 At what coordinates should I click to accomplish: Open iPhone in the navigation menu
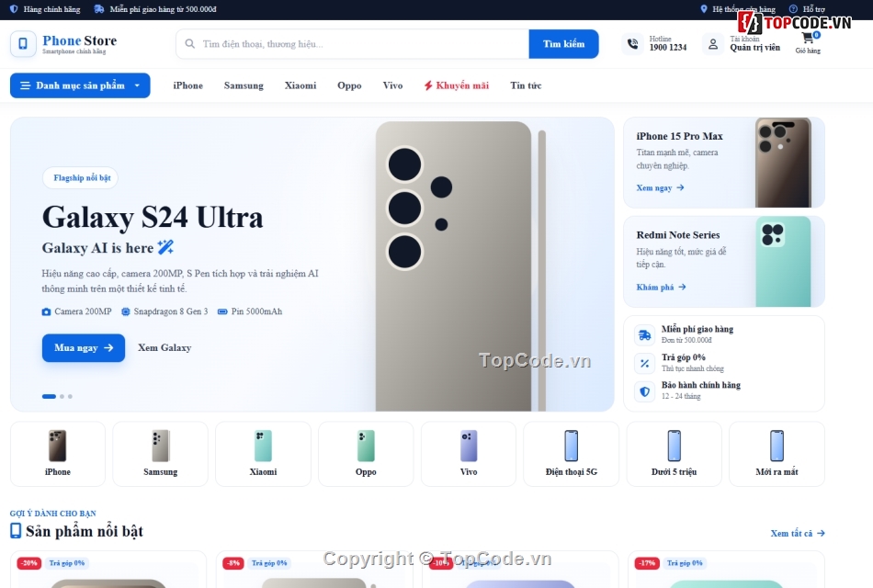(188, 85)
